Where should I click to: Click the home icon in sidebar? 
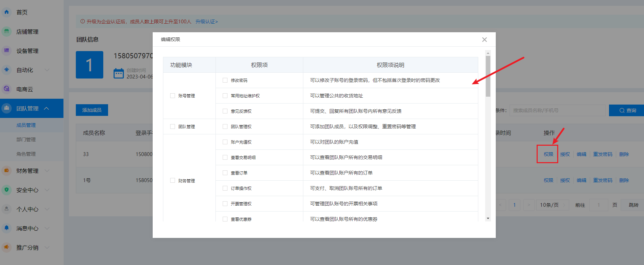(7, 12)
